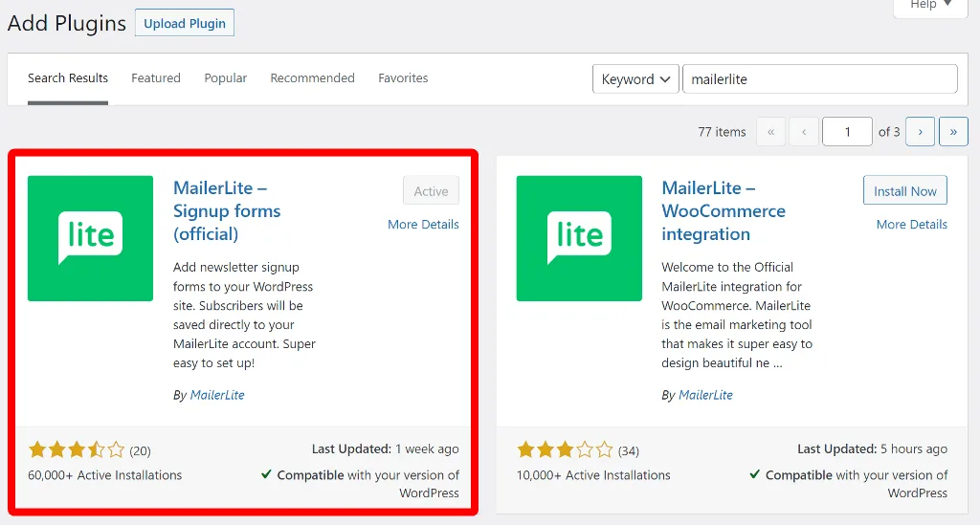
Task: Jump to the last results page
Action: point(953,132)
